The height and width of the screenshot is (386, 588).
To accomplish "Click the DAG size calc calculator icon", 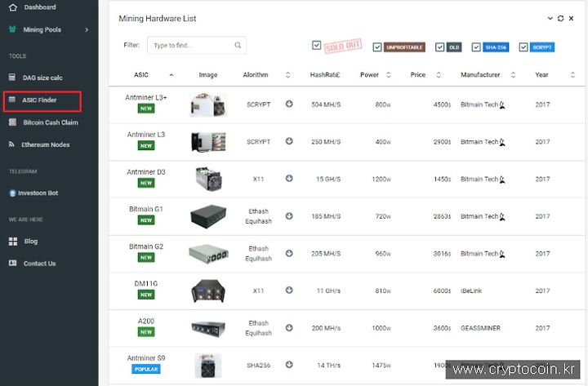I will coord(12,78).
